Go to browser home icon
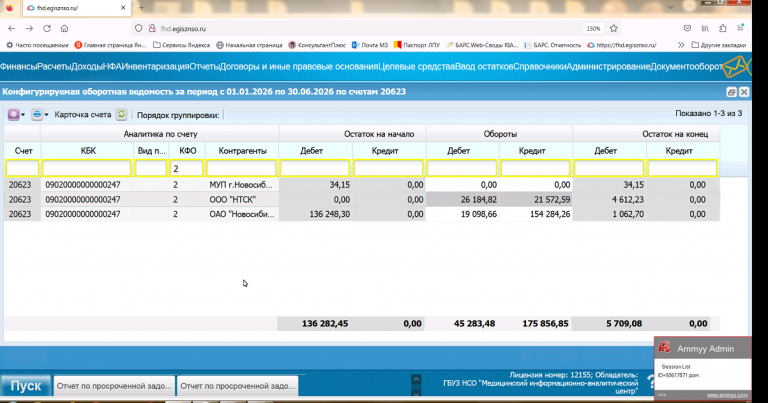768x403 pixels. coord(64,28)
